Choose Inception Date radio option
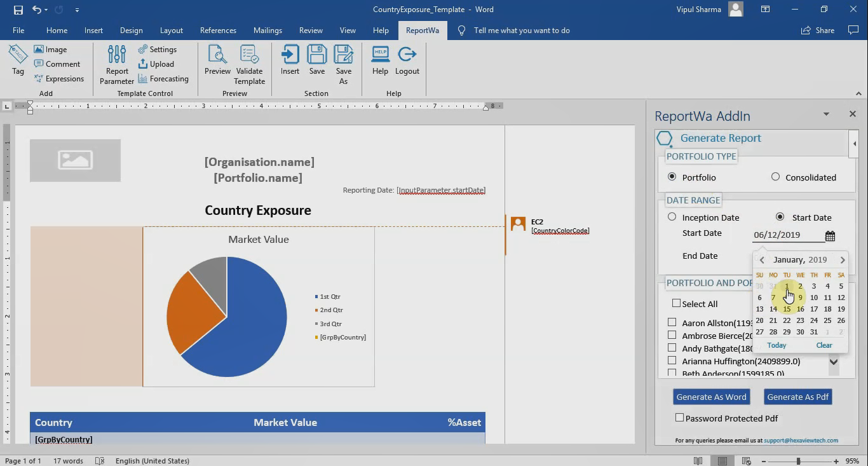 click(x=672, y=217)
